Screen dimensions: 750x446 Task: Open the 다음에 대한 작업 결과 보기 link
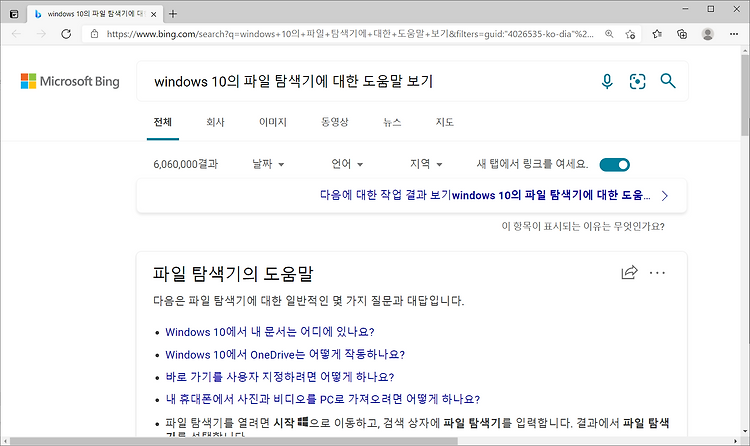(485, 195)
